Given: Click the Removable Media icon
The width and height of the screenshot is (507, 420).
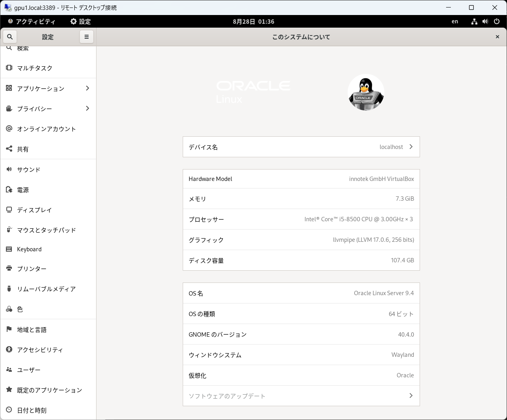Looking at the screenshot, I should click(x=9, y=288).
